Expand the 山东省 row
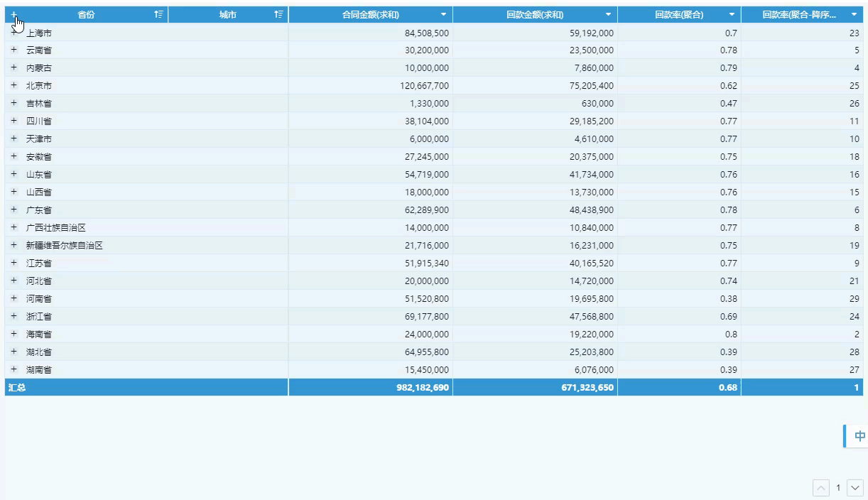Image resolution: width=868 pixels, height=500 pixels. click(x=13, y=174)
